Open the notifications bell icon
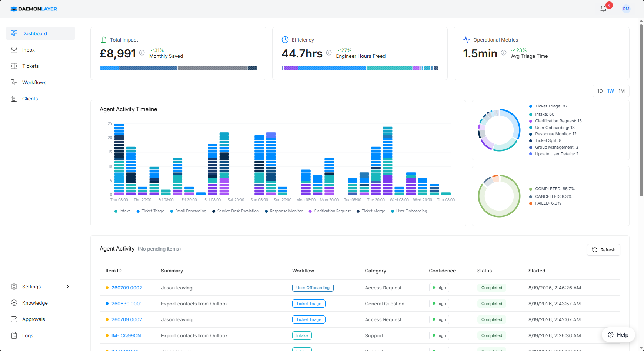Image resolution: width=644 pixels, height=351 pixels. (x=603, y=9)
